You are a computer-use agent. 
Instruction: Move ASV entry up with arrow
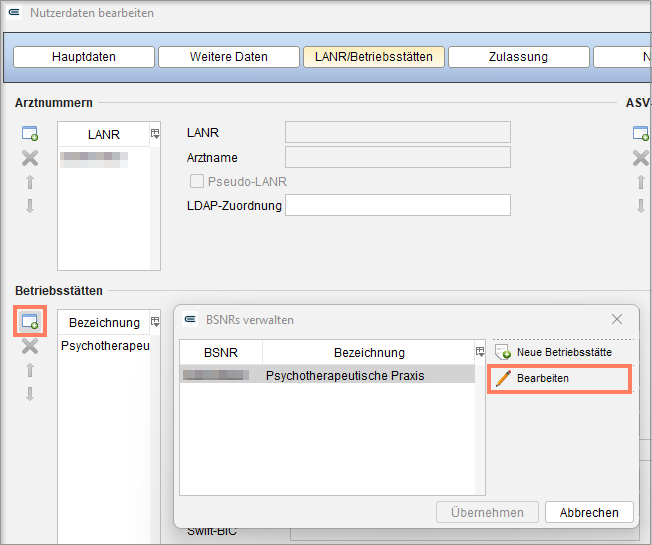pos(641,182)
